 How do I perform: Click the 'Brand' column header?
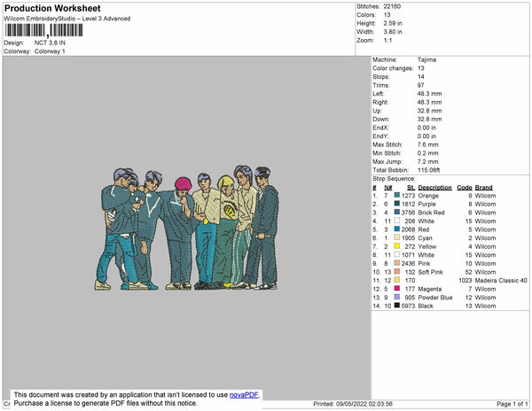click(484, 188)
